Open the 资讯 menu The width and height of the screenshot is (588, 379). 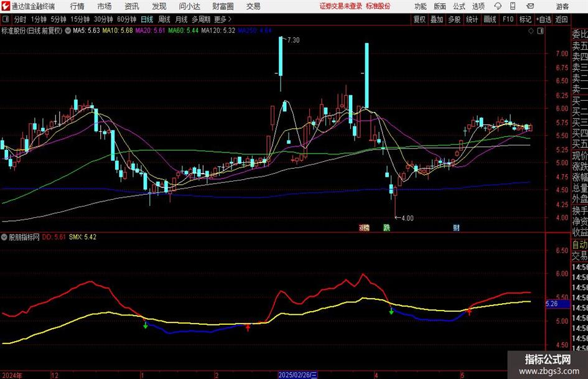[132, 6]
